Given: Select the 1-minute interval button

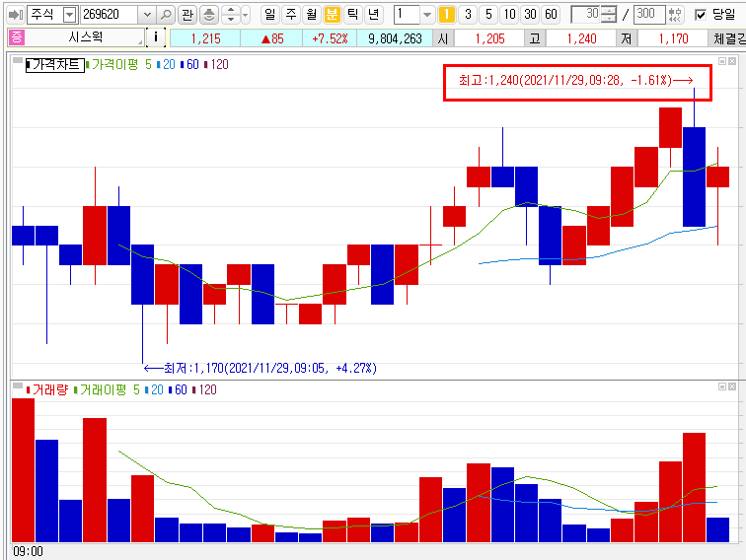Looking at the screenshot, I should point(447,14).
